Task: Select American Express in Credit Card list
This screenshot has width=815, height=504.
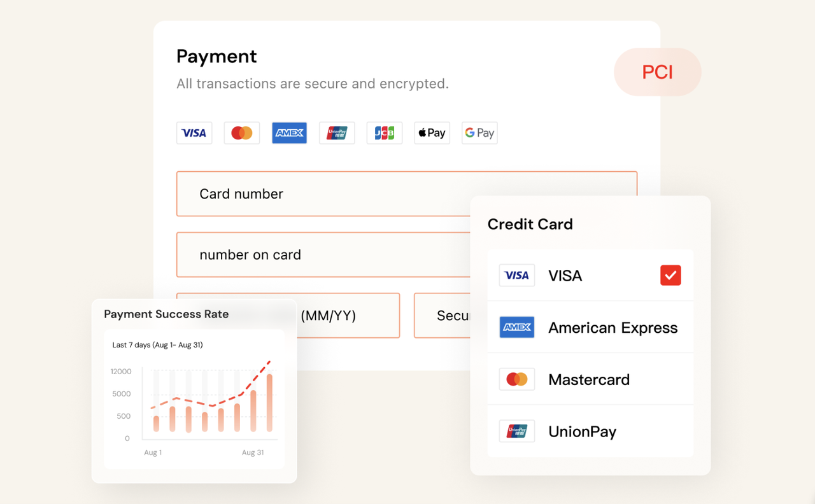Action: click(x=613, y=328)
